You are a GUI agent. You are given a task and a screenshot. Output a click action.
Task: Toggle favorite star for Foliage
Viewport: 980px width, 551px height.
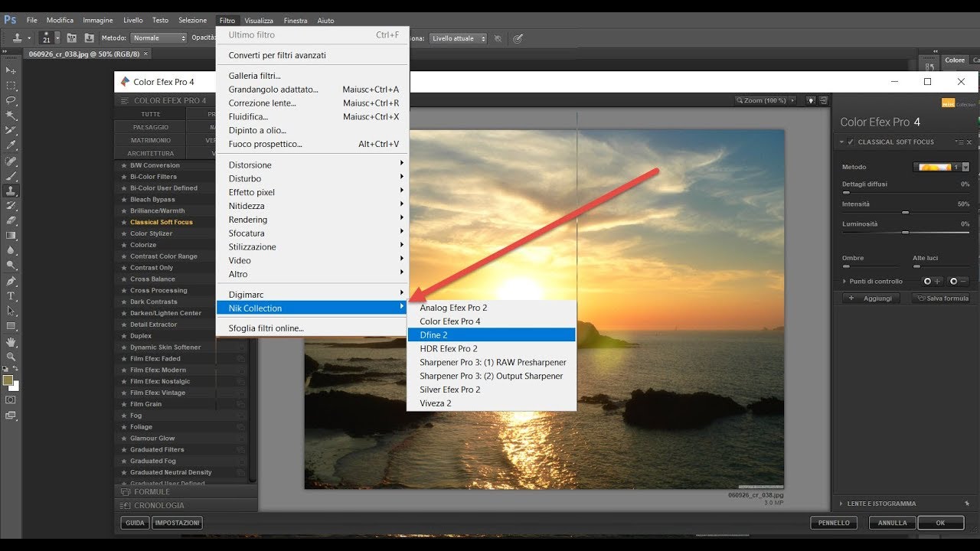coord(124,427)
